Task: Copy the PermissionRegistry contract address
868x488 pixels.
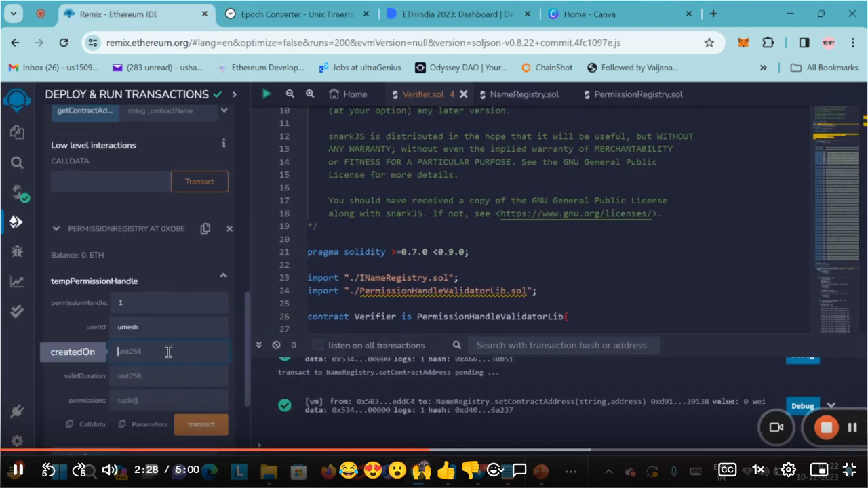Action: coord(205,229)
